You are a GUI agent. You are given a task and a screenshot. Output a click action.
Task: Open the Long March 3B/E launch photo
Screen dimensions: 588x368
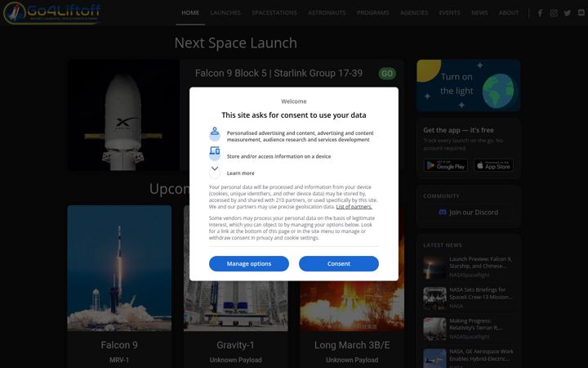352,306
